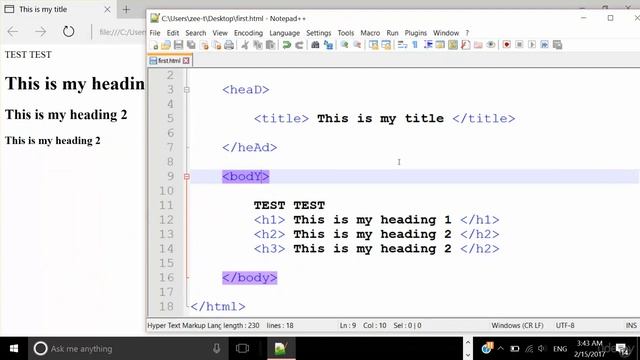Click the Close All toolbar icon
640x360 pixels.
[x=217, y=45]
